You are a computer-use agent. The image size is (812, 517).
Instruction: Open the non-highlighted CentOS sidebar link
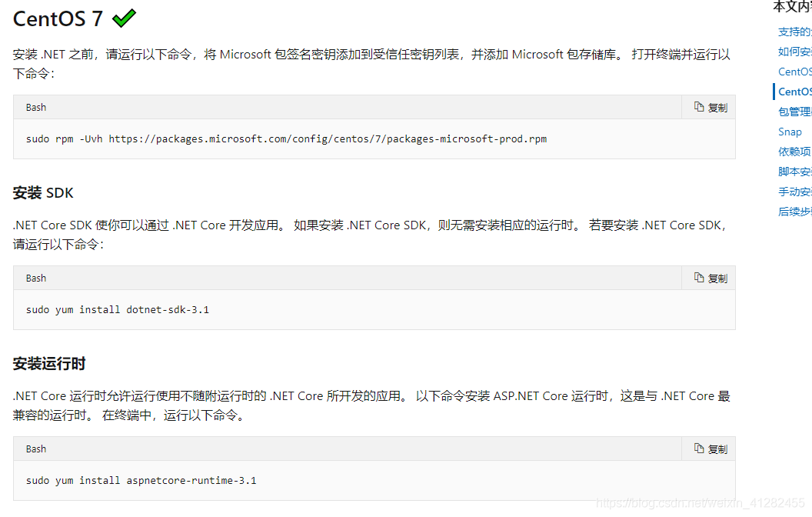pos(794,72)
